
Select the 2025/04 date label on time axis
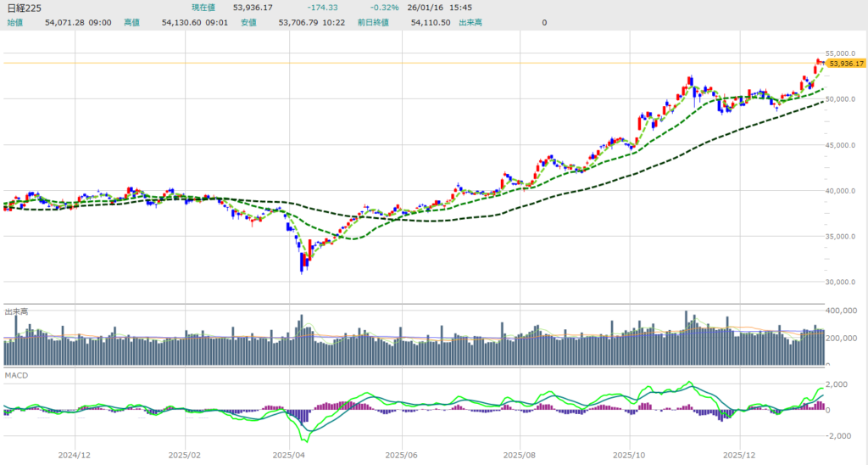pyautogui.click(x=291, y=454)
